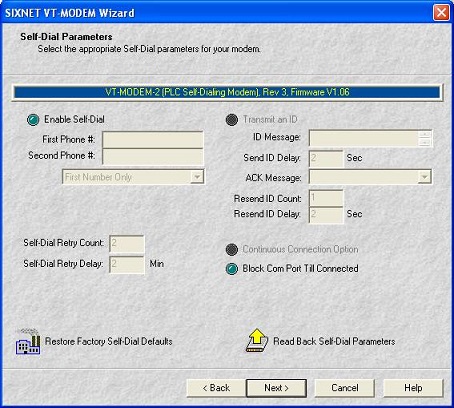Click Read Back Self-Dial Parameters label
Image resolution: width=454 pixels, height=408 pixels.
pos(334,342)
